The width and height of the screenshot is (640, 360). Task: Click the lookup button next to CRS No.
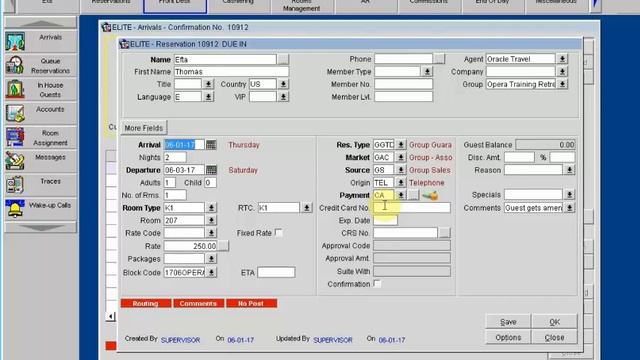coord(444,233)
